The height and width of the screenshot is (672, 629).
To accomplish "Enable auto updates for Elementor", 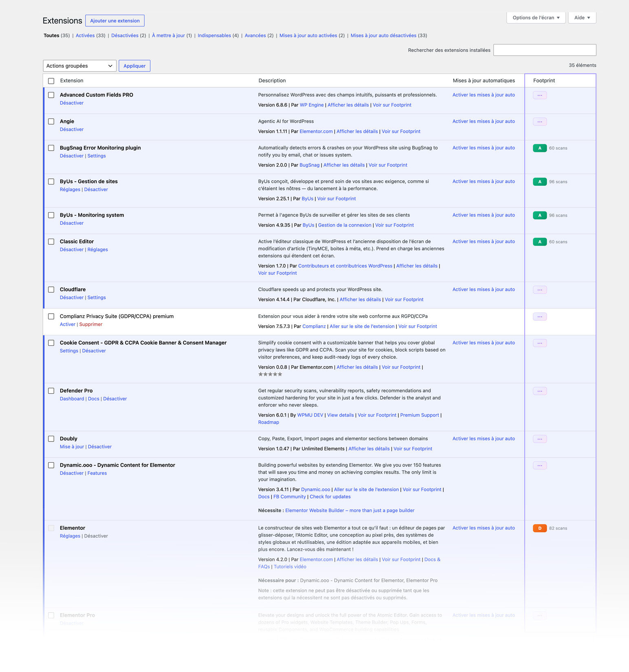I will tap(484, 528).
